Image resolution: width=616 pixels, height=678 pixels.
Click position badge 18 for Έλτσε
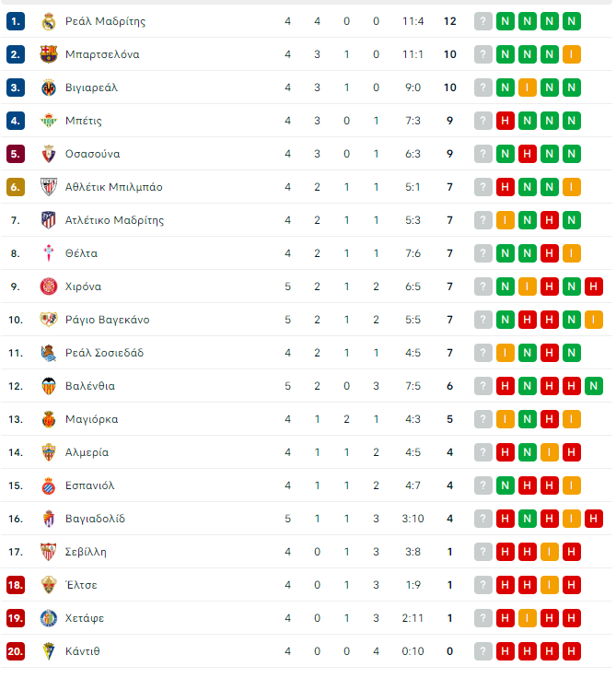click(16, 585)
